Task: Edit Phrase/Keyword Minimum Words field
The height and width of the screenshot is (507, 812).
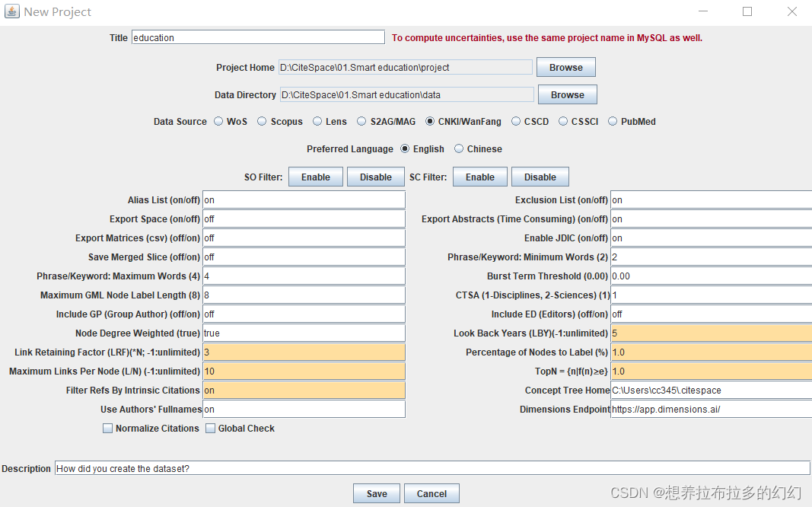Action: [711, 257]
